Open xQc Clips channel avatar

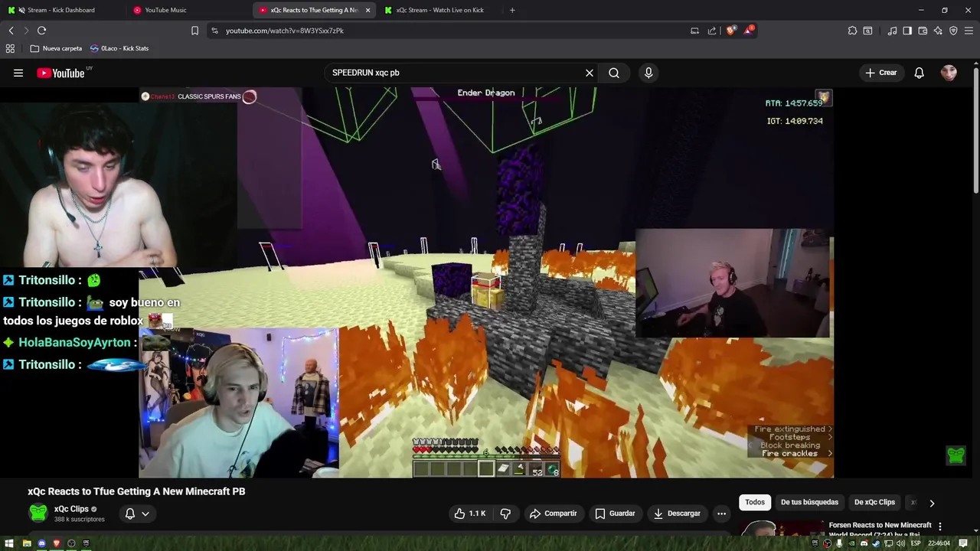[x=38, y=514]
